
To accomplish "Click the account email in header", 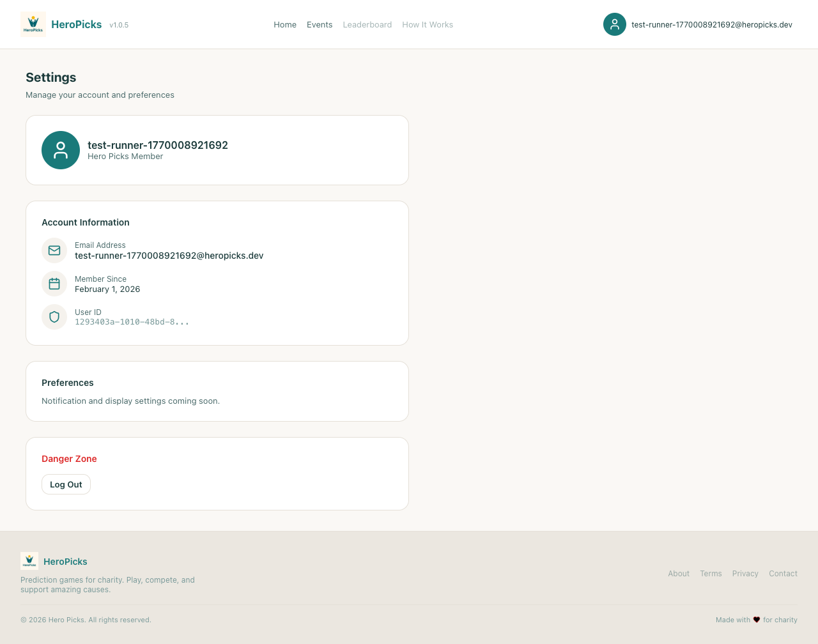I will pos(712,25).
